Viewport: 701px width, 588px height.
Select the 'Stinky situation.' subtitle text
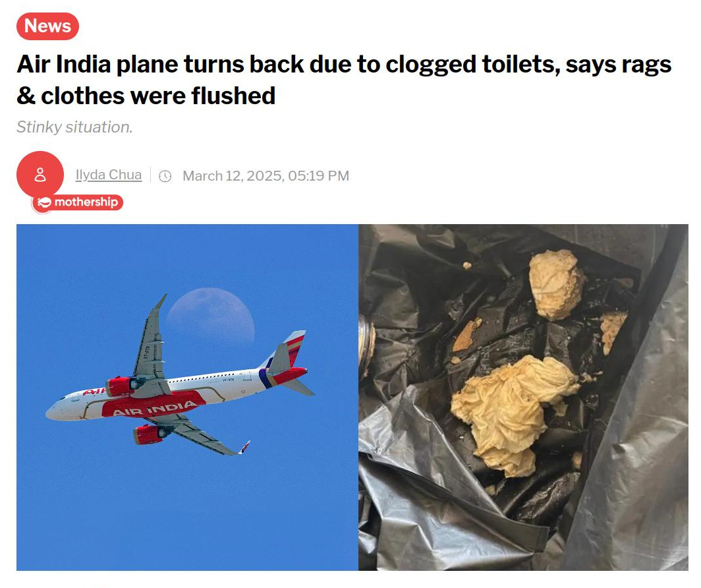point(74,127)
